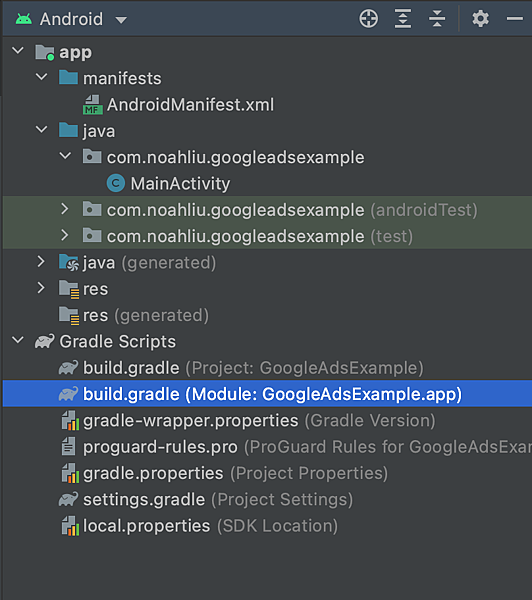
Task: Click the MainActivity class icon
Action: [116, 183]
